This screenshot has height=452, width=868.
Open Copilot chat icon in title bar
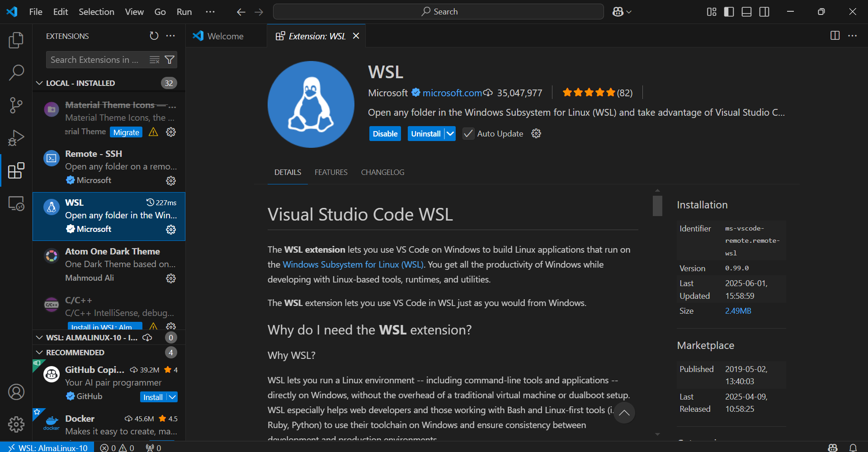618,12
